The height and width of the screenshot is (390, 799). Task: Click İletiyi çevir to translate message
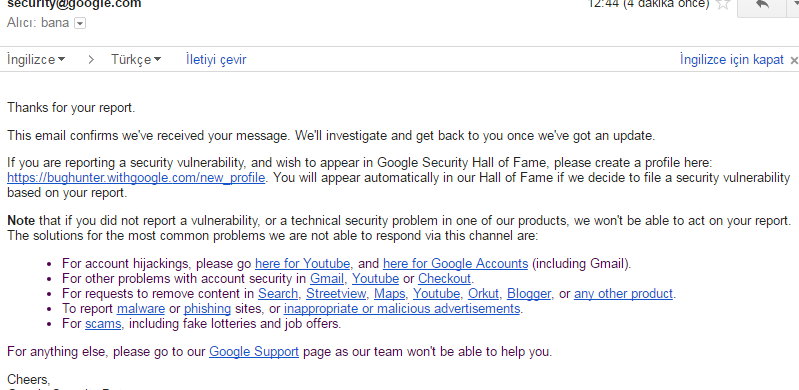216,60
